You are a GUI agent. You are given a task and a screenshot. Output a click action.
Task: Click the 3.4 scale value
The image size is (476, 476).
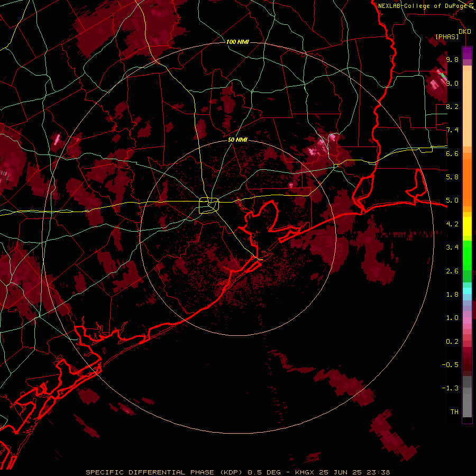(452, 248)
